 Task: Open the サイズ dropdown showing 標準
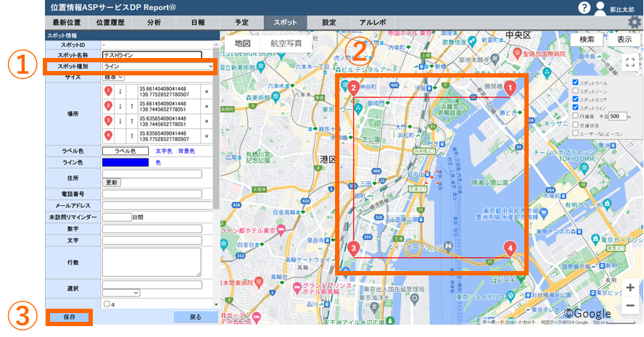coord(113,77)
